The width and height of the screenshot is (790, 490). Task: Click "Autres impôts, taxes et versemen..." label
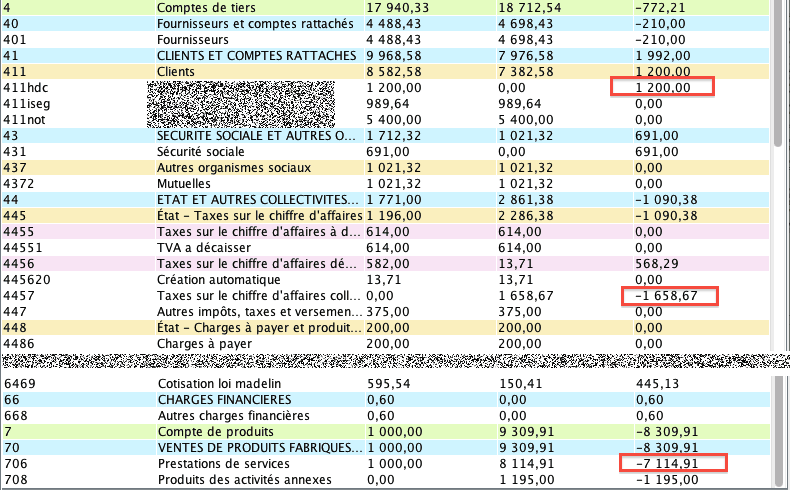pyautogui.click(x=259, y=312)
